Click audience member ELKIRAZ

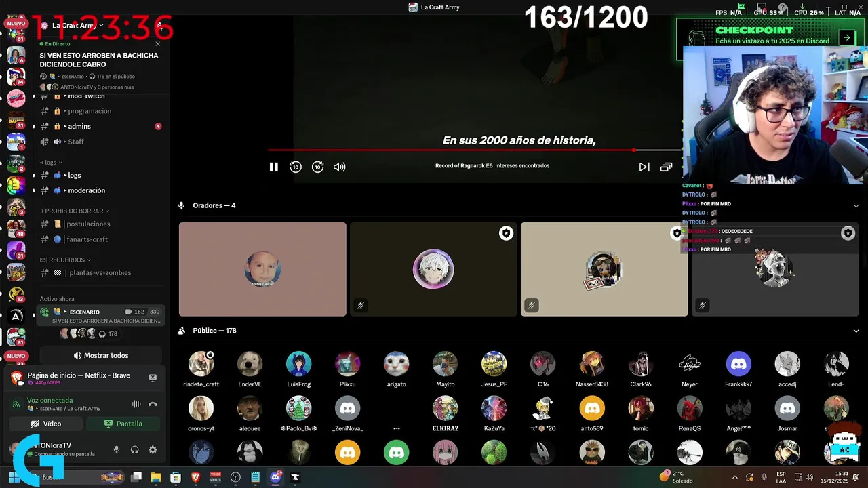click(446, 413)
